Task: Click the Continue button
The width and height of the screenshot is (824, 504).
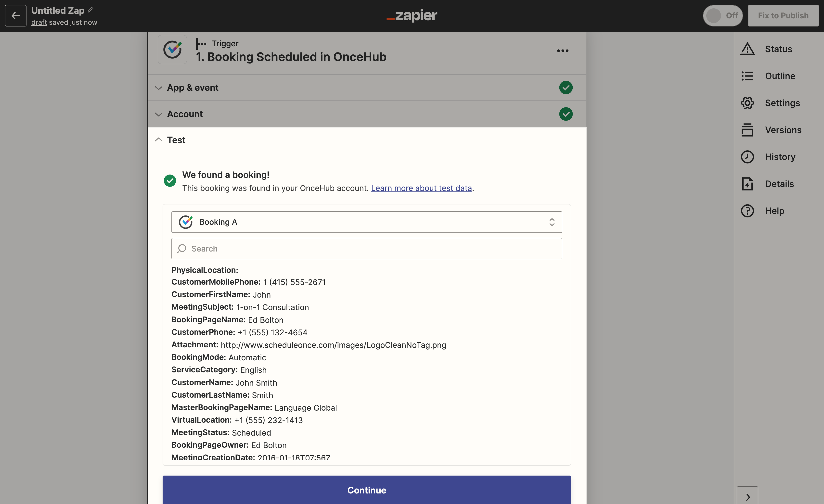Action: [x=367, y=490]
